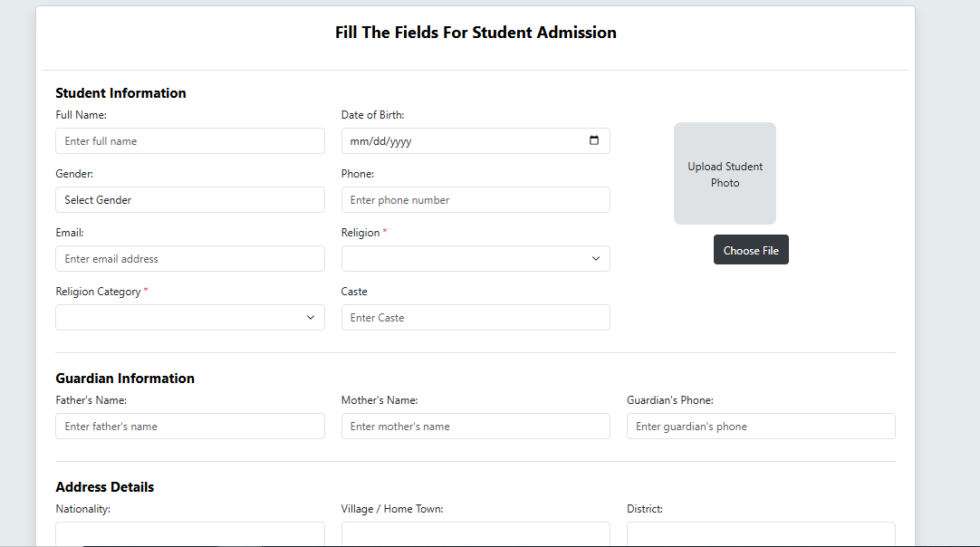Focus the Father's Name input field
Image resolution: width=980 pixels, height=547 pixels.
pyautogui.click(x=190, y=427)
